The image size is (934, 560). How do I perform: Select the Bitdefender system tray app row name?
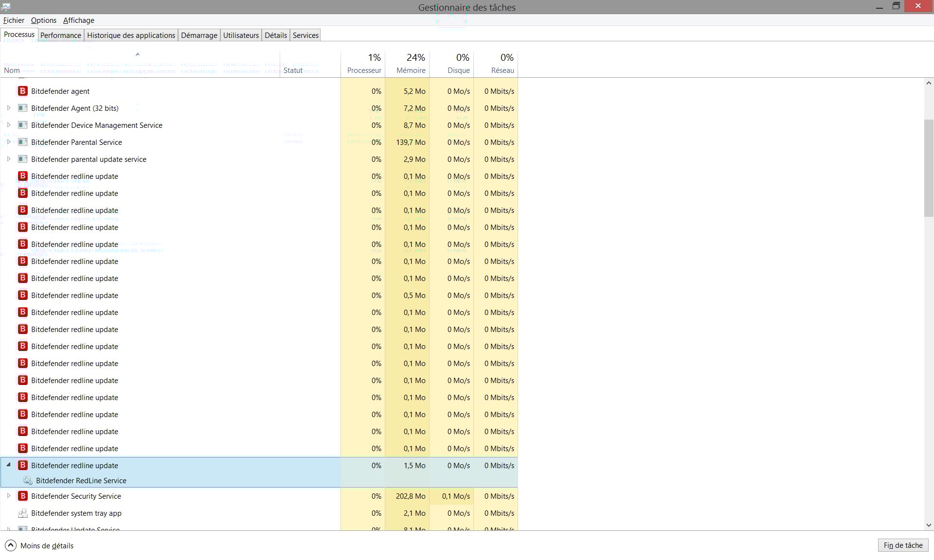(76, 513)
